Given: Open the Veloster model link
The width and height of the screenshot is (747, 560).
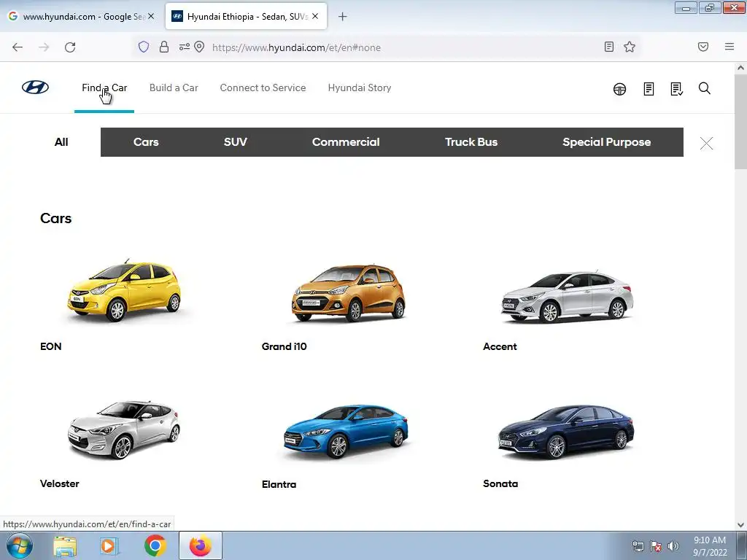Looking at the screenshot, I should click(x=60, y=484).
